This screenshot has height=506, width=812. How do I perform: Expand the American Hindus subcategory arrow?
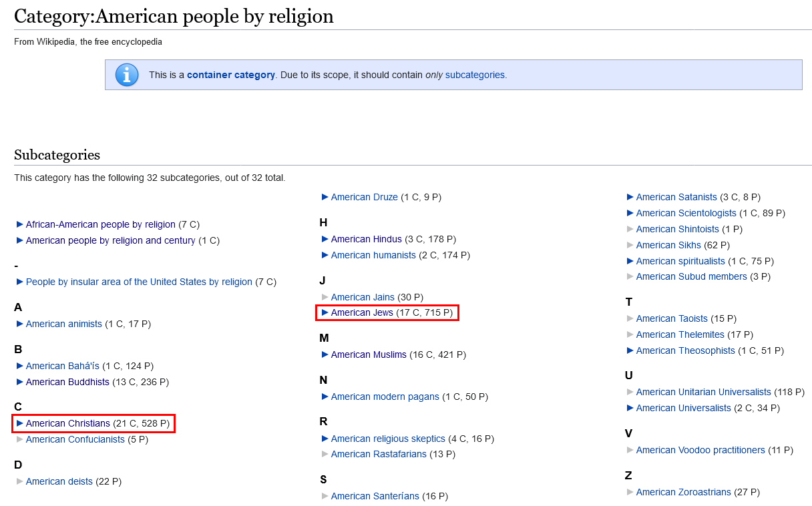(325, 239)
